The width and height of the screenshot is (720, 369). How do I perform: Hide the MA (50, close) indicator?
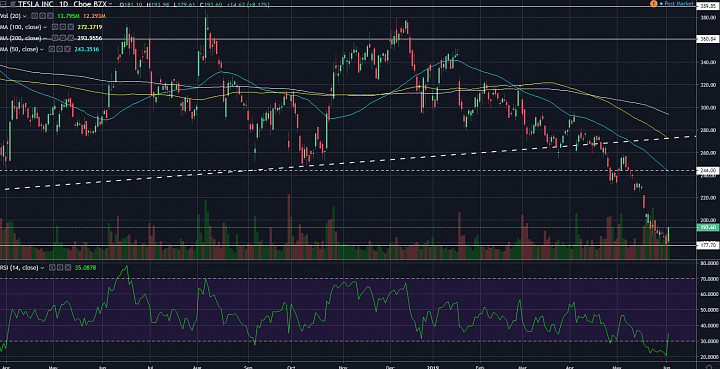pos(51,49)
